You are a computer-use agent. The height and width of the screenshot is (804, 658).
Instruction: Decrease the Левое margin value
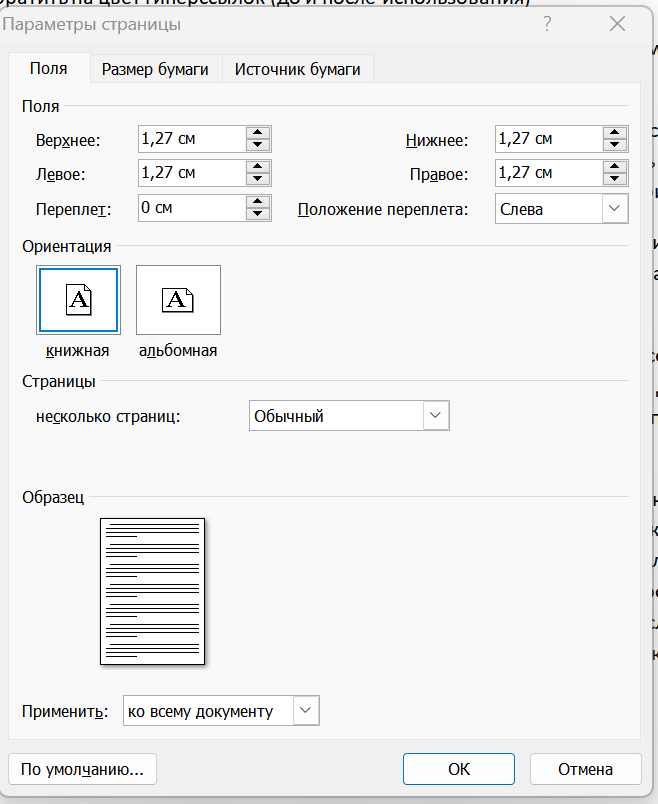(257, 179)
